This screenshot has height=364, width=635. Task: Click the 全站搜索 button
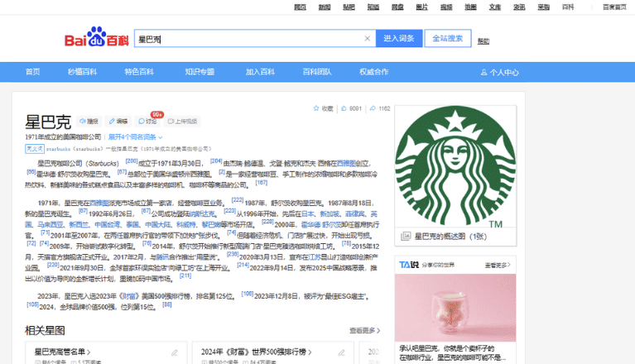coord(448,38)
